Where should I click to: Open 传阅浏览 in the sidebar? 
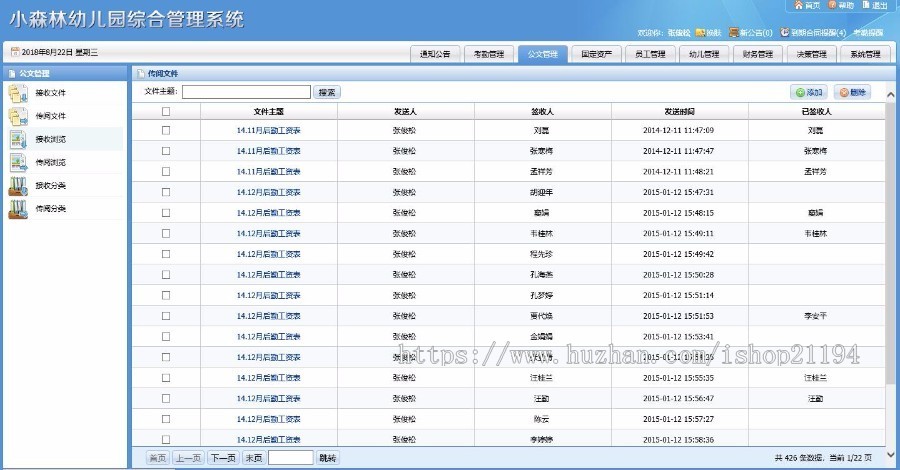(x=51, y=162)
